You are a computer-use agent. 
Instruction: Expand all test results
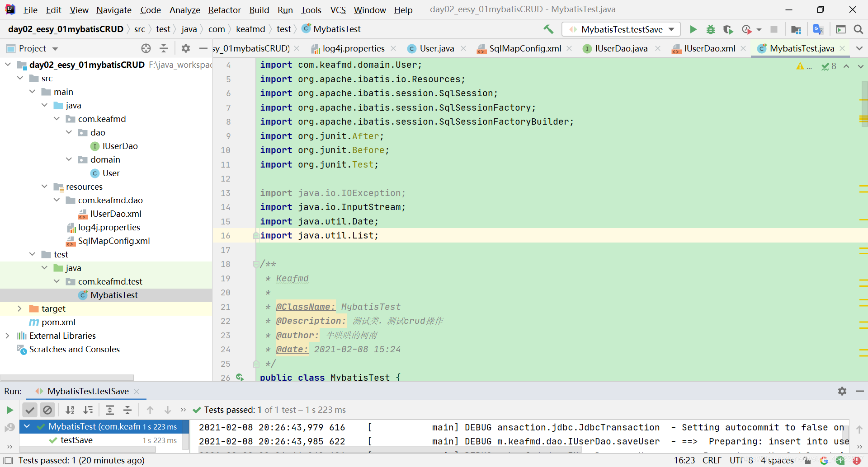click(110, 410)
